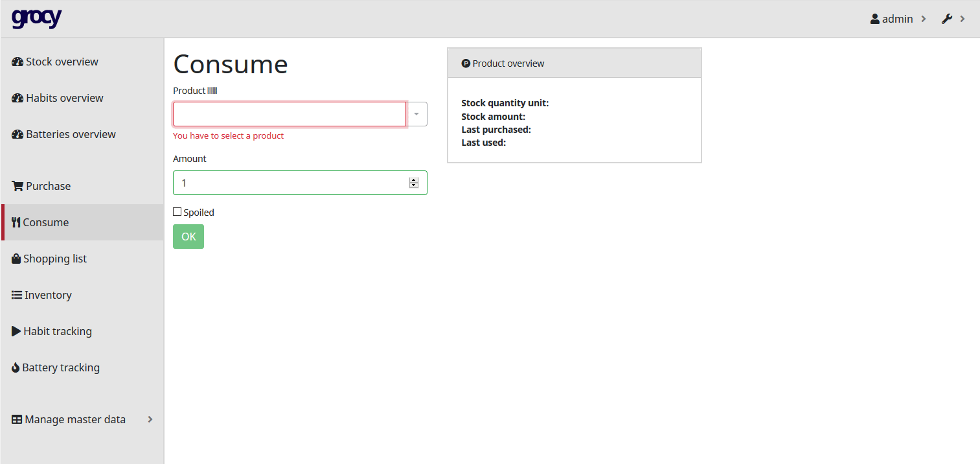
Task: Click the Shopping list bag icon
Action: point(17,259)
